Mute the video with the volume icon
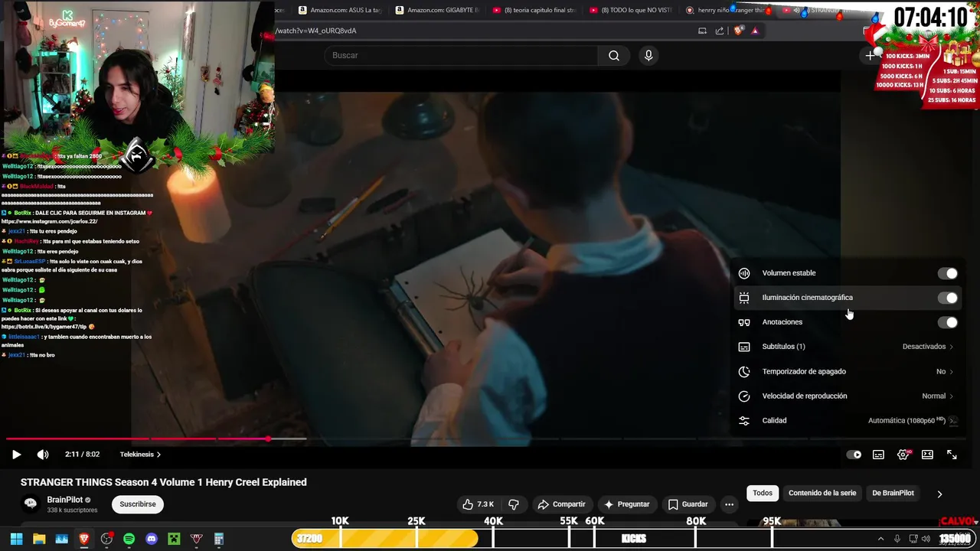980x551 pixels. 43,455
